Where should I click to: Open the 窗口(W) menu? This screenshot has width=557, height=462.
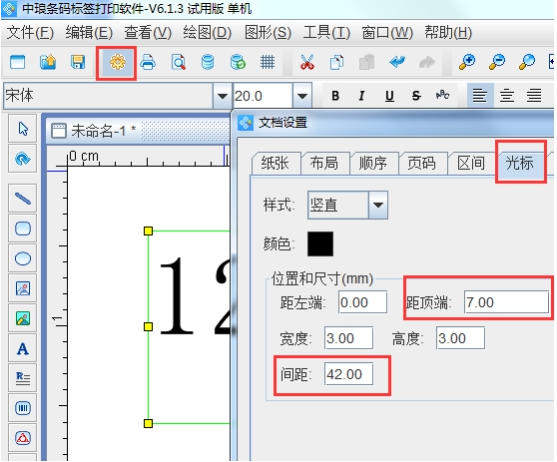(387, 33)
